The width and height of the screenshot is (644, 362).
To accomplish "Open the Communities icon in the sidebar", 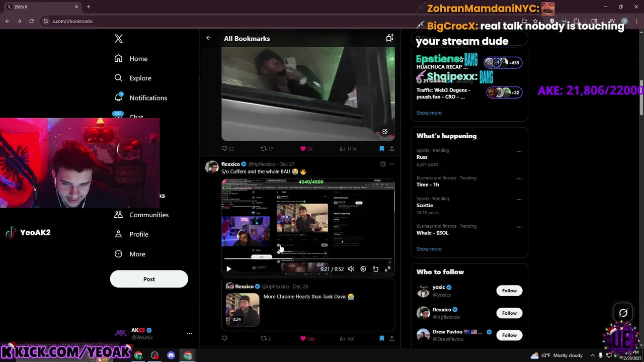I will click(x=118, y=215).
